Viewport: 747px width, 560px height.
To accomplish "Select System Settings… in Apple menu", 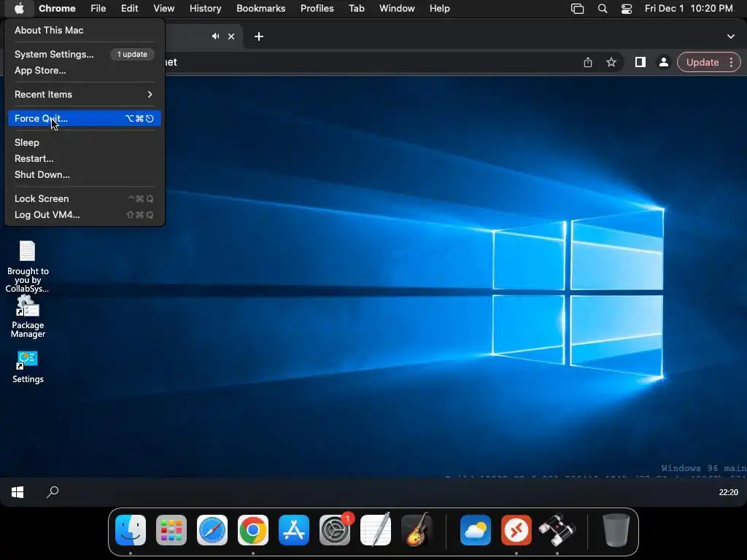I will [54, 54].
